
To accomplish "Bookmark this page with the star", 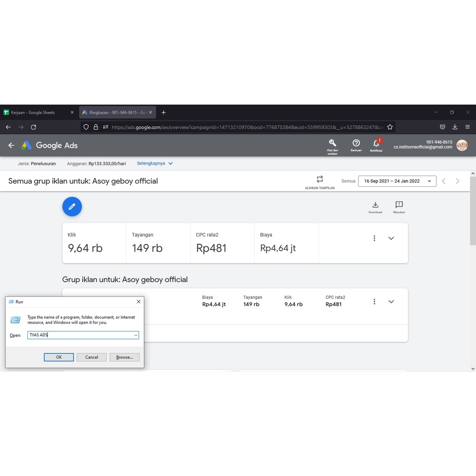I will 390,127.
